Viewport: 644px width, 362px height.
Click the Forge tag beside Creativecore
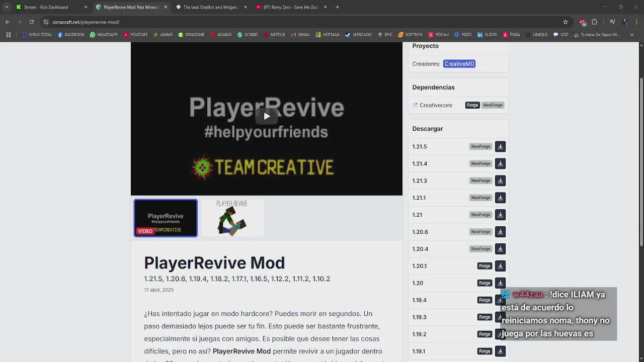point(472,105)
